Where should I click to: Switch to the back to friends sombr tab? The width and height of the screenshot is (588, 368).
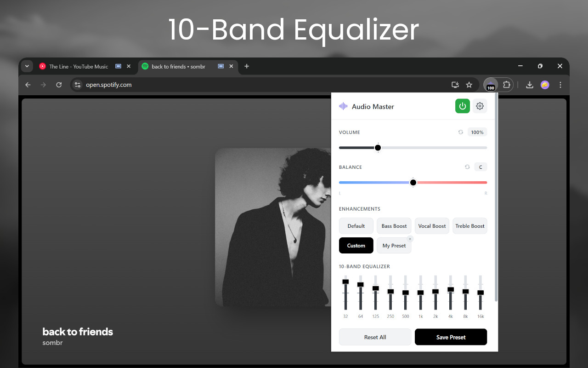pos(179,66)
